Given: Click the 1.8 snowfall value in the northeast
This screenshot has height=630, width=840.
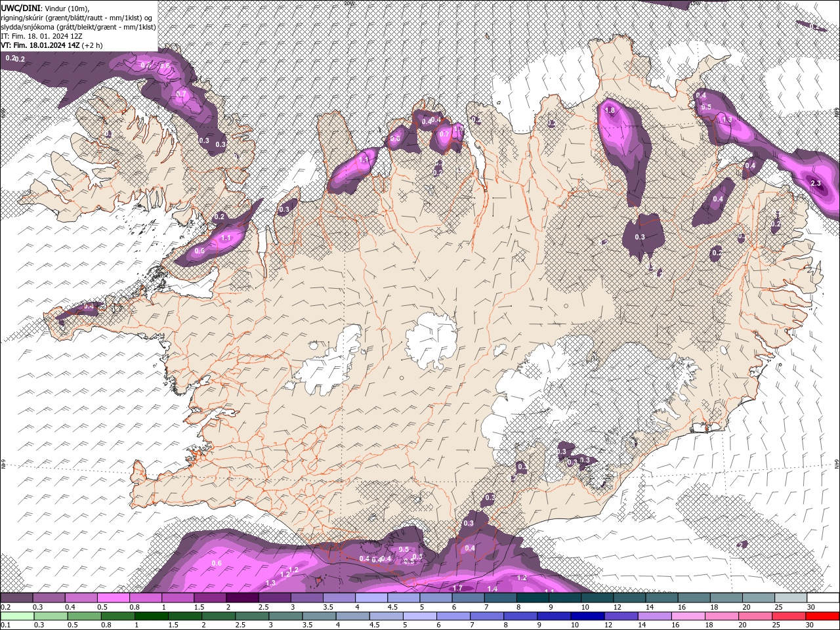Looking at the screenshot, I should coord(610,111).
